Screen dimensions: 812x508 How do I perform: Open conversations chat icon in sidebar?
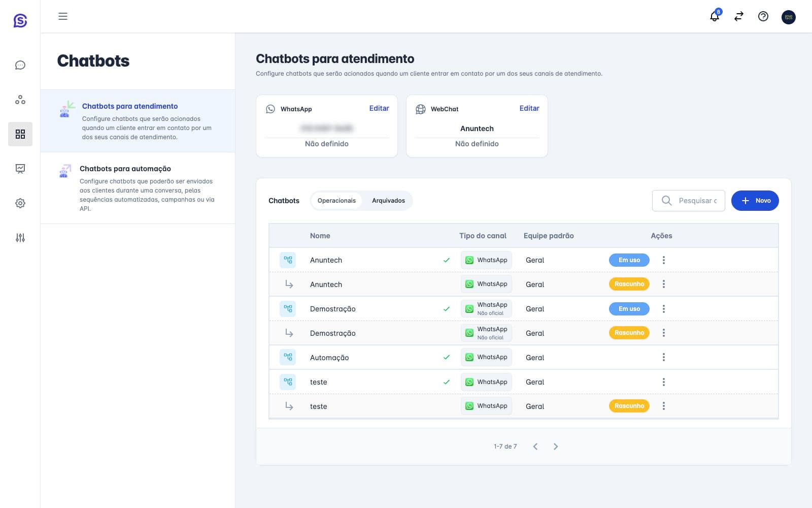(x=20, y=65)
